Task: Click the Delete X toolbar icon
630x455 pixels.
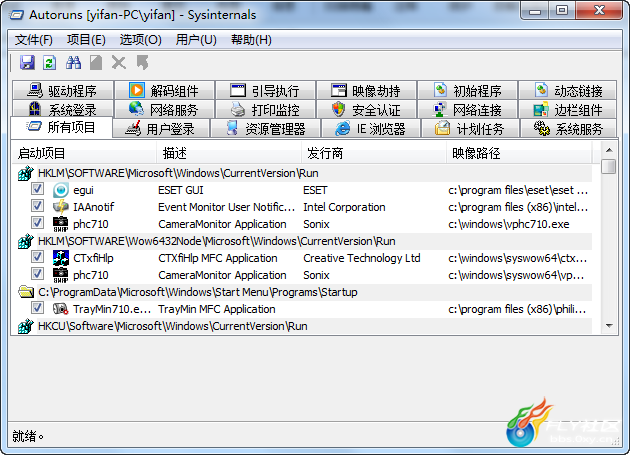Action: [119, 63]
